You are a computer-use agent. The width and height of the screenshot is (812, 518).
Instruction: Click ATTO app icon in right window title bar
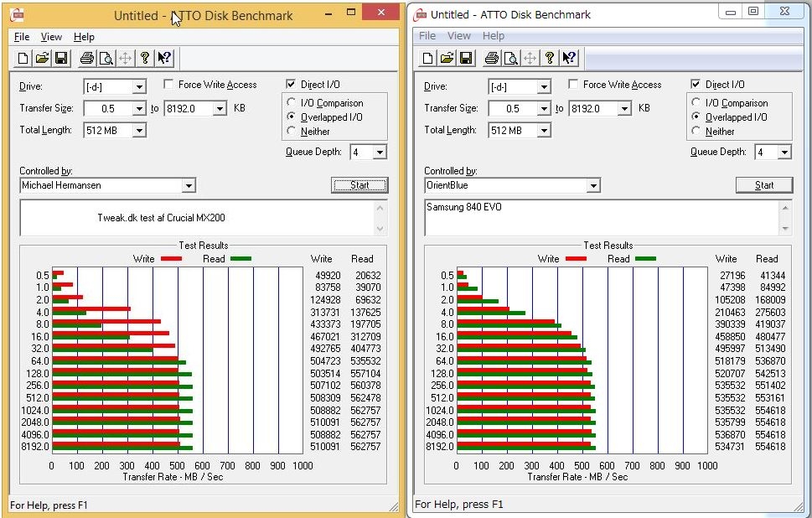pos(420,15)
